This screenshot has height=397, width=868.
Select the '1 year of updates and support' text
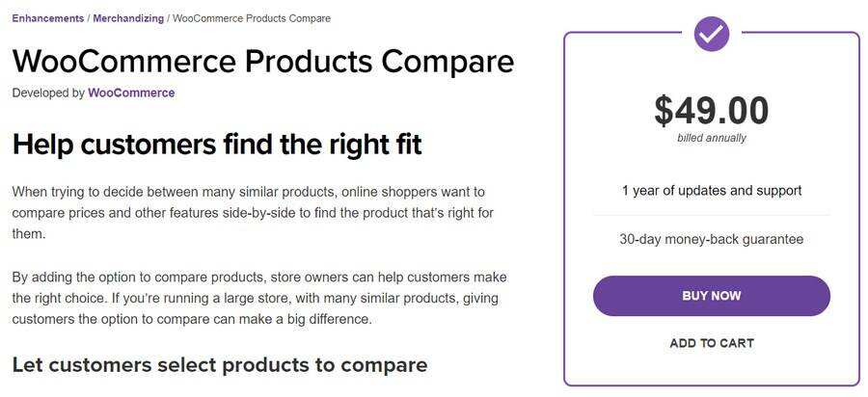712,191
